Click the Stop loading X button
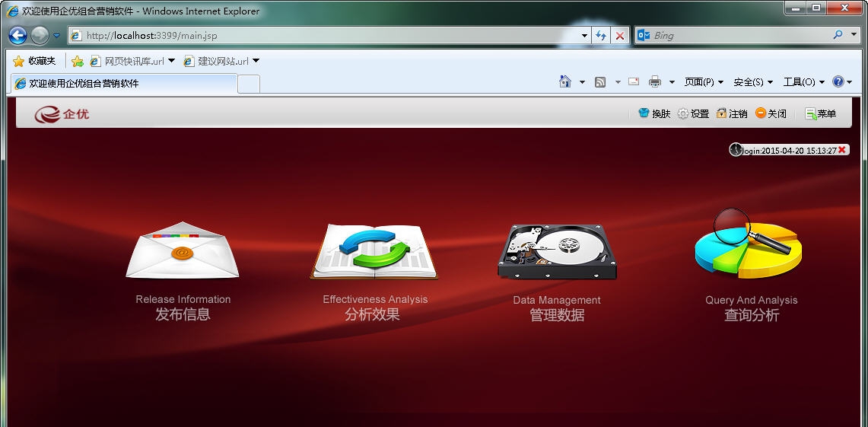The width and height of the screenshot is (868, 427). (619, 36)
